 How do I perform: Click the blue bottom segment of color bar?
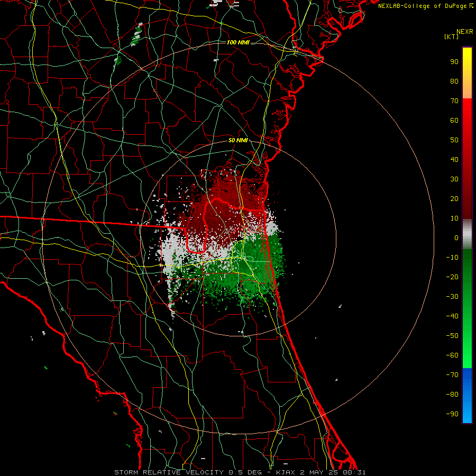467,395
